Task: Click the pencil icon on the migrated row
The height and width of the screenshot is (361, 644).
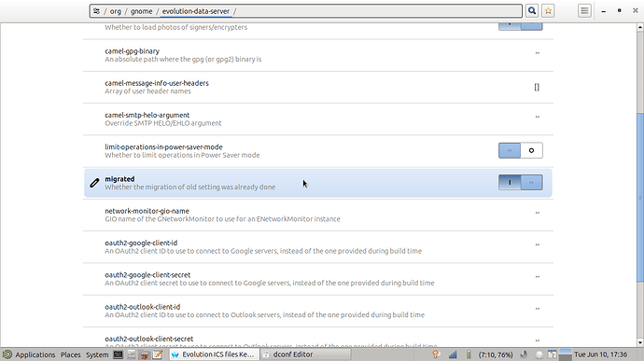Action: [x=94, y=182]
